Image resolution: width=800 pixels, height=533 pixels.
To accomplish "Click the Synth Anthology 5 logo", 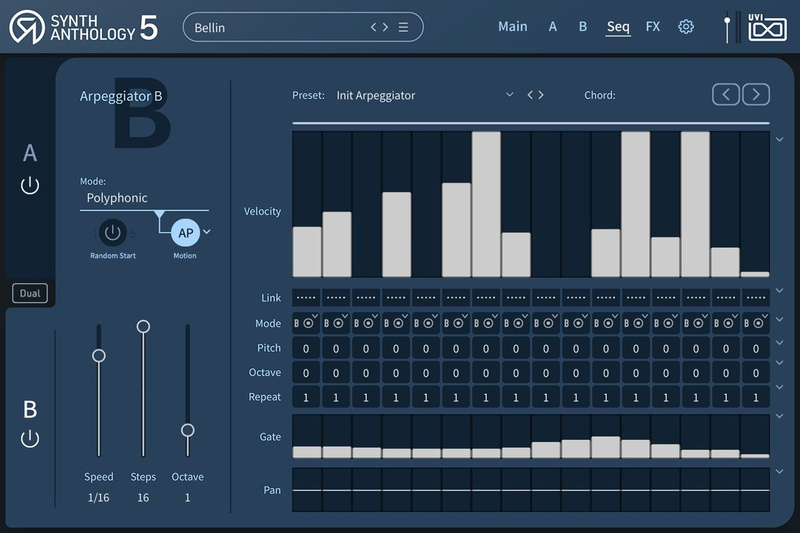I will point(84,27).
